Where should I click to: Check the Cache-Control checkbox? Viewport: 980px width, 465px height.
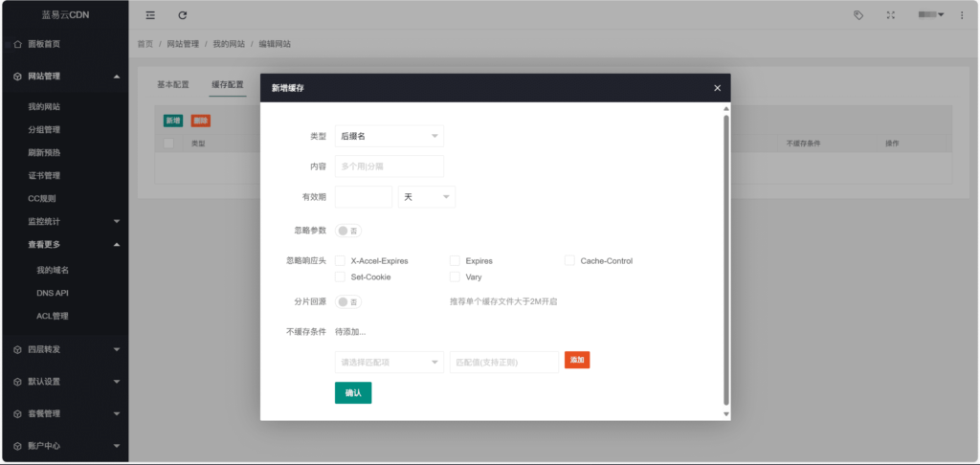click(569, 260)
